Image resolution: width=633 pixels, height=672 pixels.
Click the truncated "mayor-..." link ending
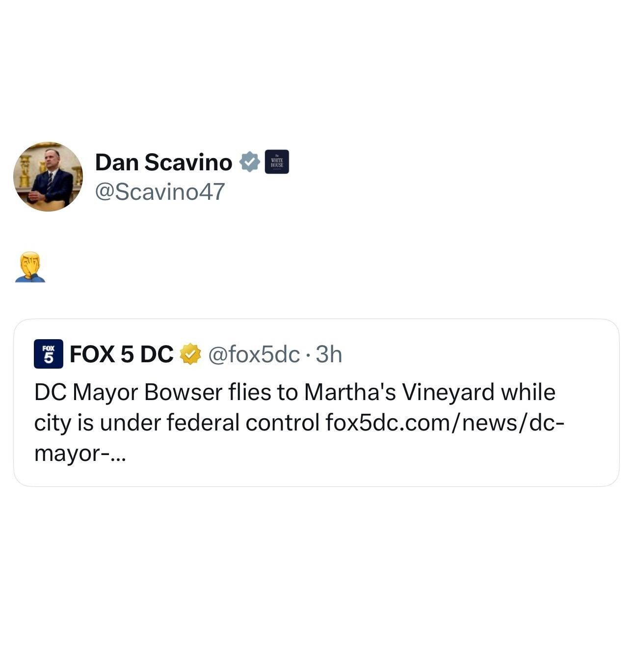click(80, 454)
